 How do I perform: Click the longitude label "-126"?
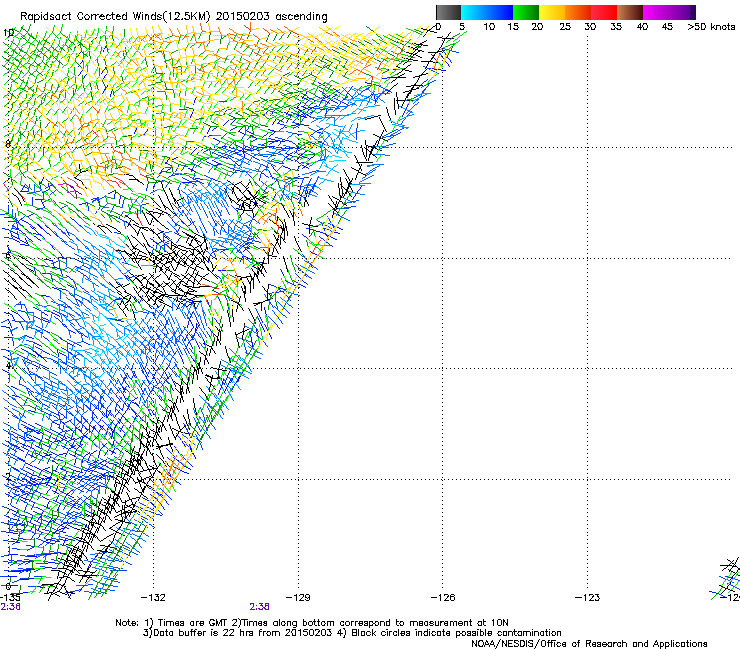pos(443,598)
